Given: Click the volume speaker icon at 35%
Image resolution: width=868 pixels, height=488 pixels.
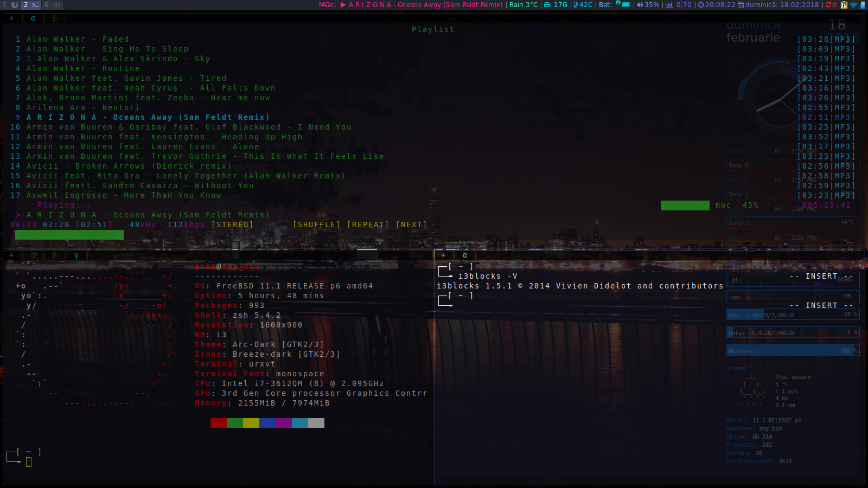Looking at the screenshot, I should coord(640,5).
